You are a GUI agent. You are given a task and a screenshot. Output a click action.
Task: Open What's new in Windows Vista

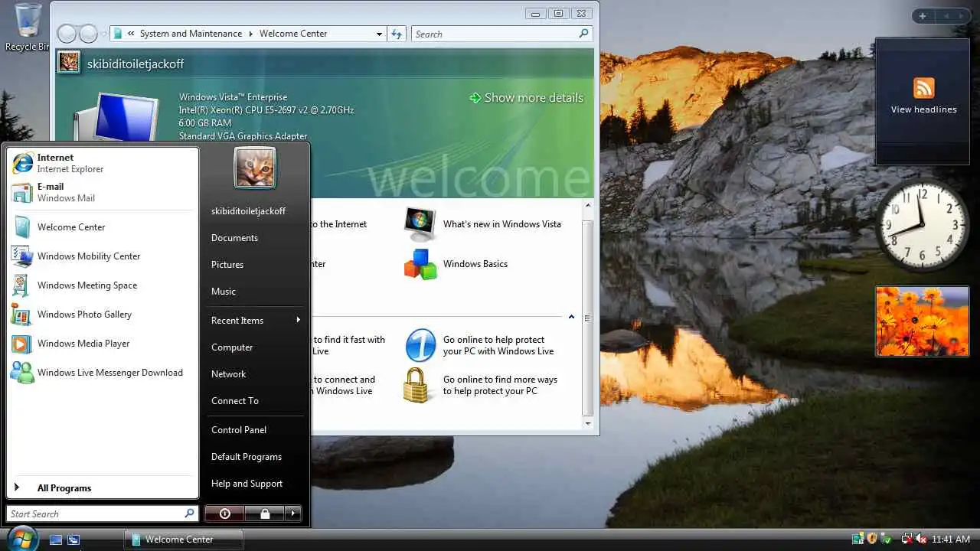[483, 224]
